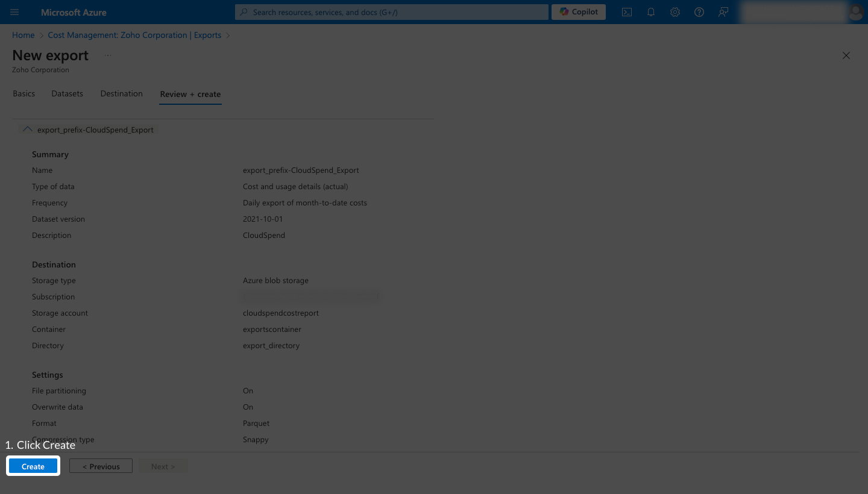This screenshot has width=868, height=494.
Task: Click the export name value export_prefix-CloudSpend_Export
Action: coord(301,170)
